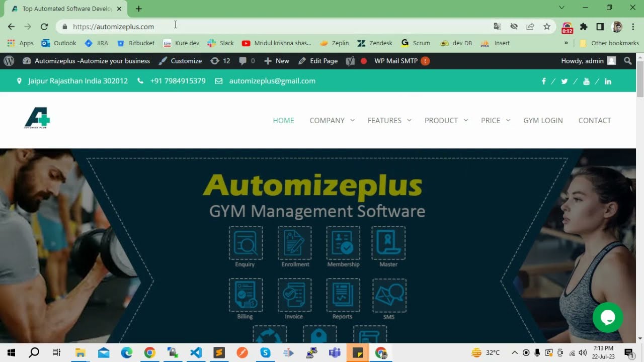Open the comments bubble icon in admin bar

tap(247, 61)
